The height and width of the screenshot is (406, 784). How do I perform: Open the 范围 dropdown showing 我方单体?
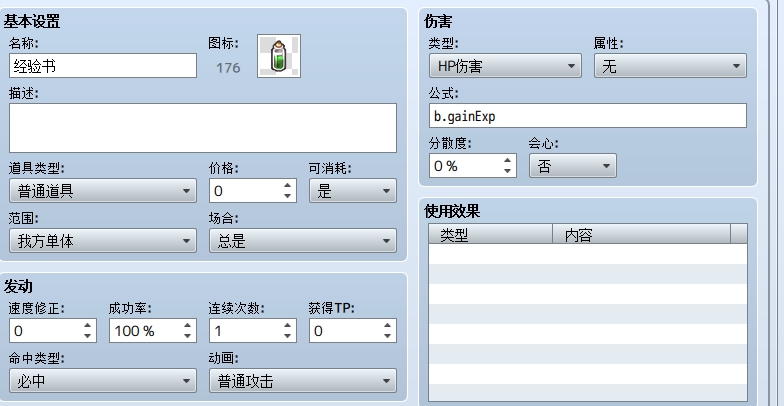[103, 241]
